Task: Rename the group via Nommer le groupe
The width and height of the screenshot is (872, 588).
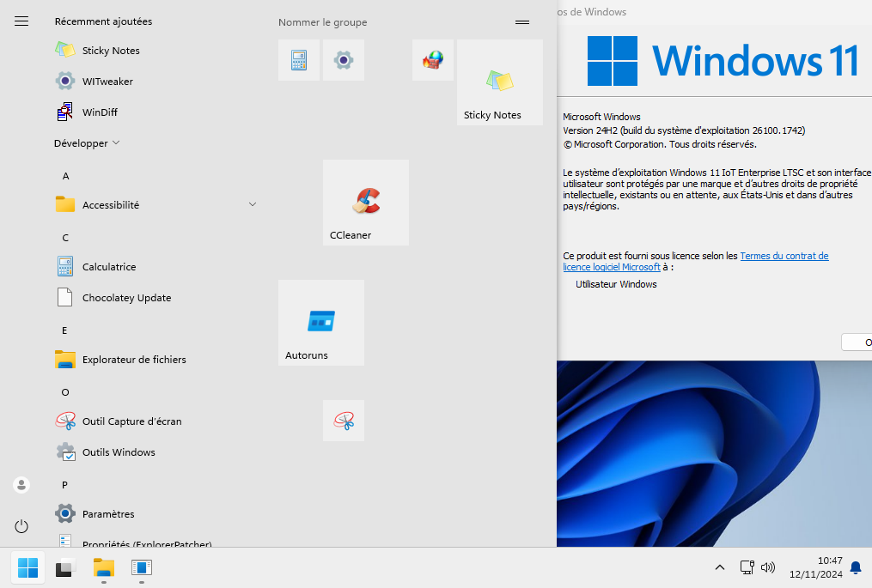Action: [322, 22]
